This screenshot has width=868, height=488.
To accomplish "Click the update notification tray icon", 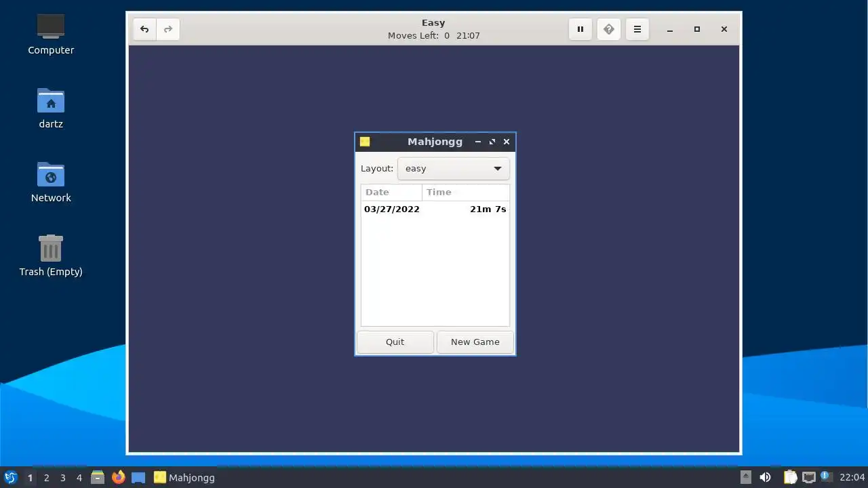I will [x=826, y=476].
